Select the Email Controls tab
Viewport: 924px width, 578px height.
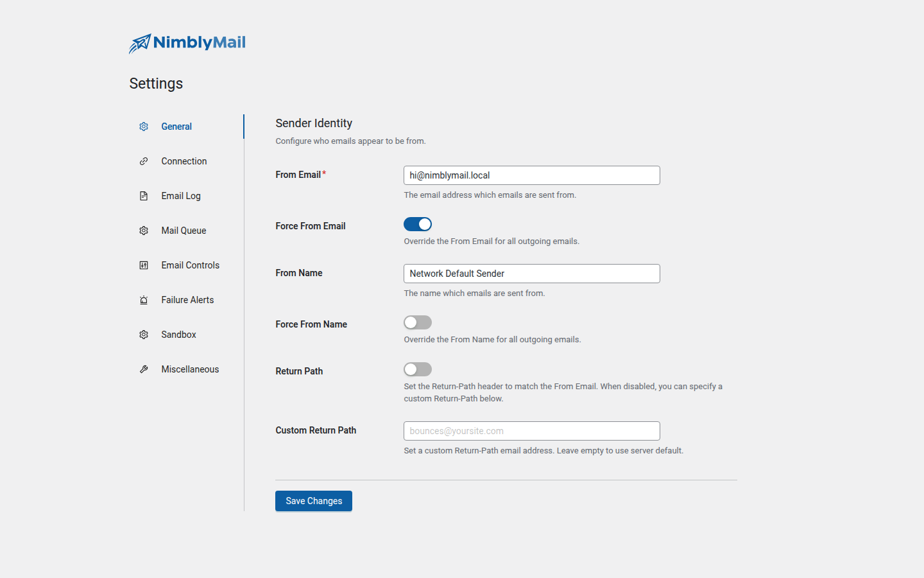point(187,265)
